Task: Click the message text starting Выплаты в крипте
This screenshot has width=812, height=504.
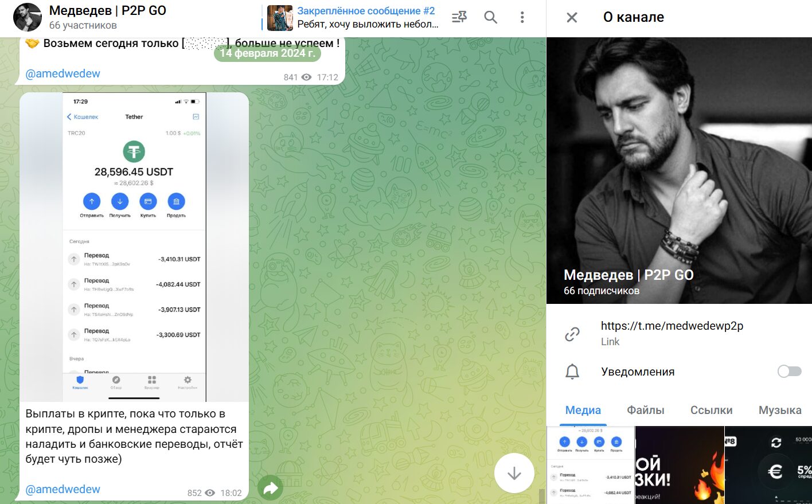Action: point(134,436)
